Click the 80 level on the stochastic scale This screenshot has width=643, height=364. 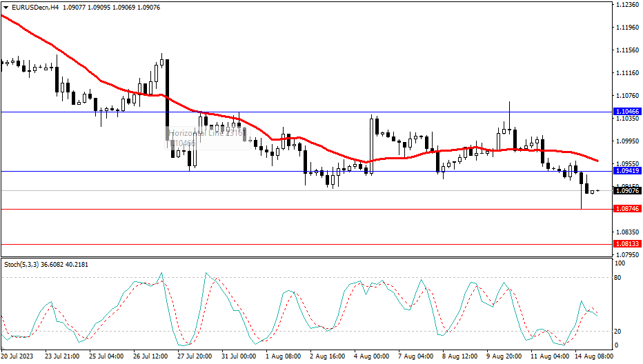(x=620, y=278)
